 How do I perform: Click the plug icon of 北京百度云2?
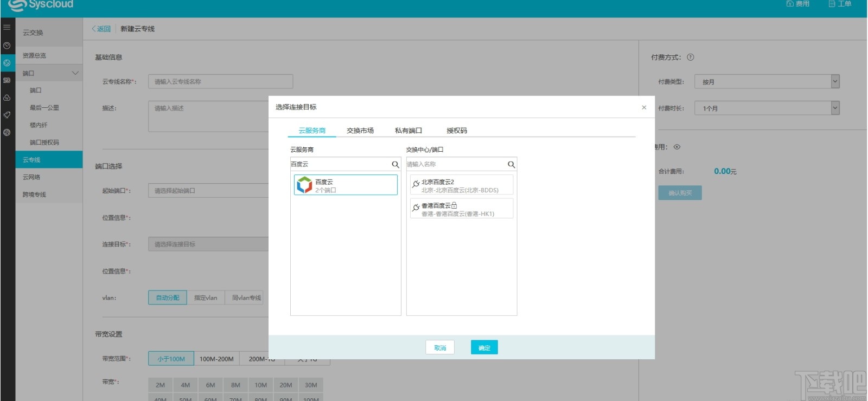click(x=416, y=184)
